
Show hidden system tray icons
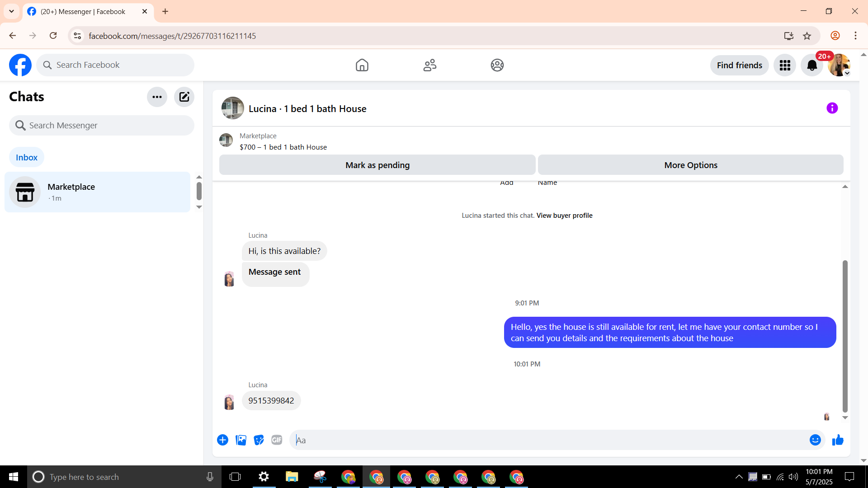pyautogui.click(x=739, y=477)
